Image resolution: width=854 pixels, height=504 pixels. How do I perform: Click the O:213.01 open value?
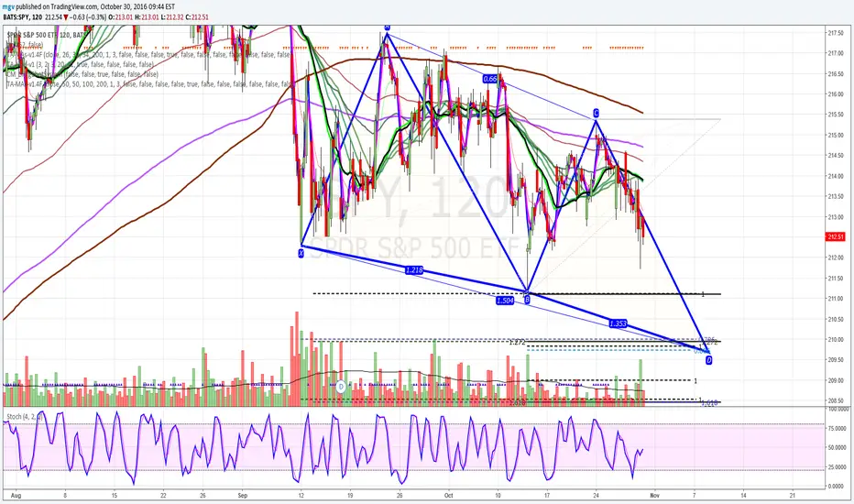(121, 17)
